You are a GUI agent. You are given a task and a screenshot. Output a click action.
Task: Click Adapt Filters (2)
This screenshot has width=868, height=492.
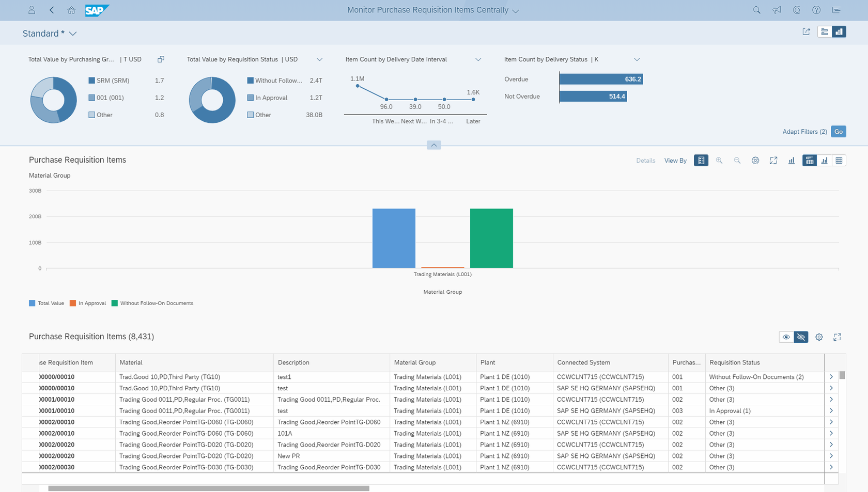(804, 132)
